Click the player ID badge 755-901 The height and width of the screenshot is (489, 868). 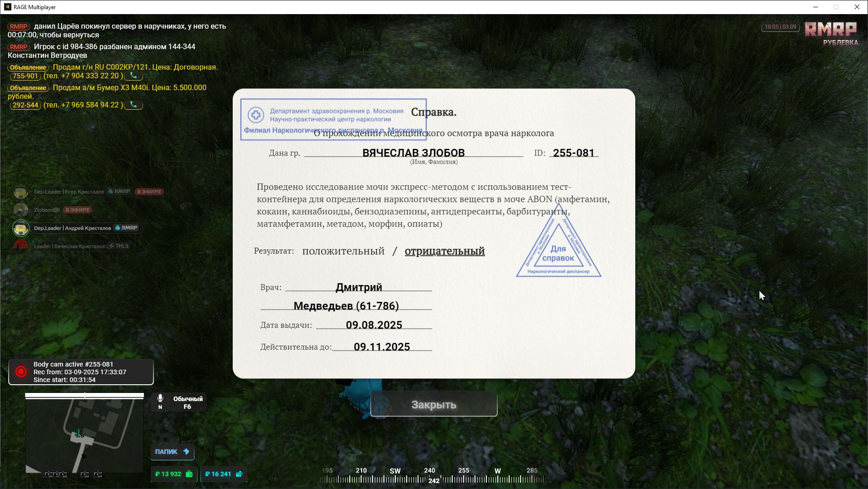pyautogui.click(x=25, y=76)
